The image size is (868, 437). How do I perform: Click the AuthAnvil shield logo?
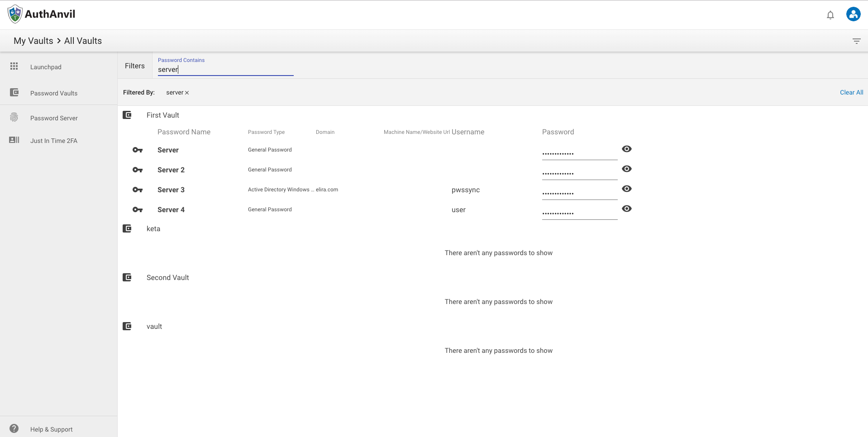(15, 14)
